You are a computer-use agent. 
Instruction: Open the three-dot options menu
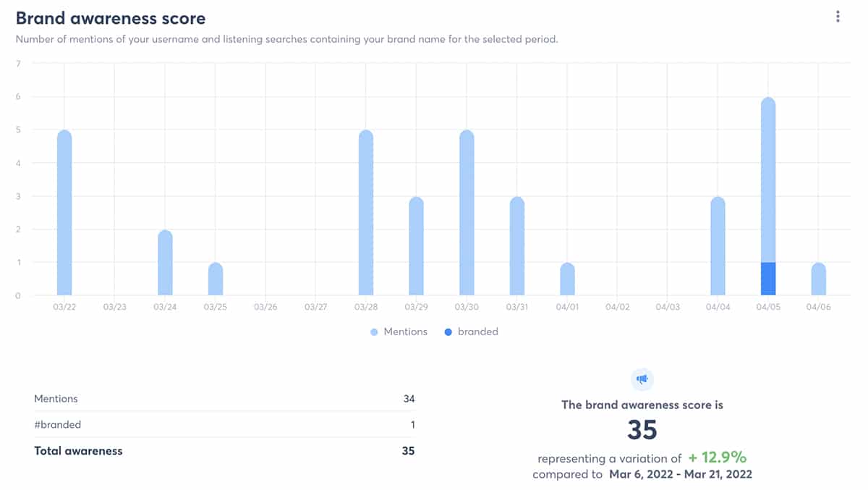838,17
